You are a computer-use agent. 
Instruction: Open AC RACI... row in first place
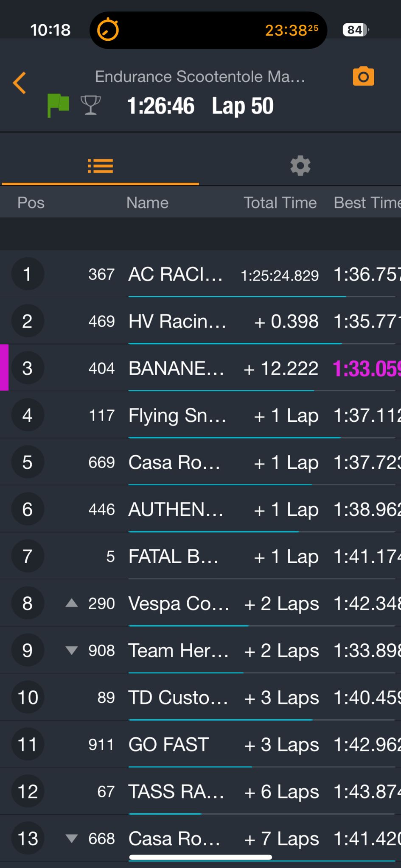coord(176,274)
